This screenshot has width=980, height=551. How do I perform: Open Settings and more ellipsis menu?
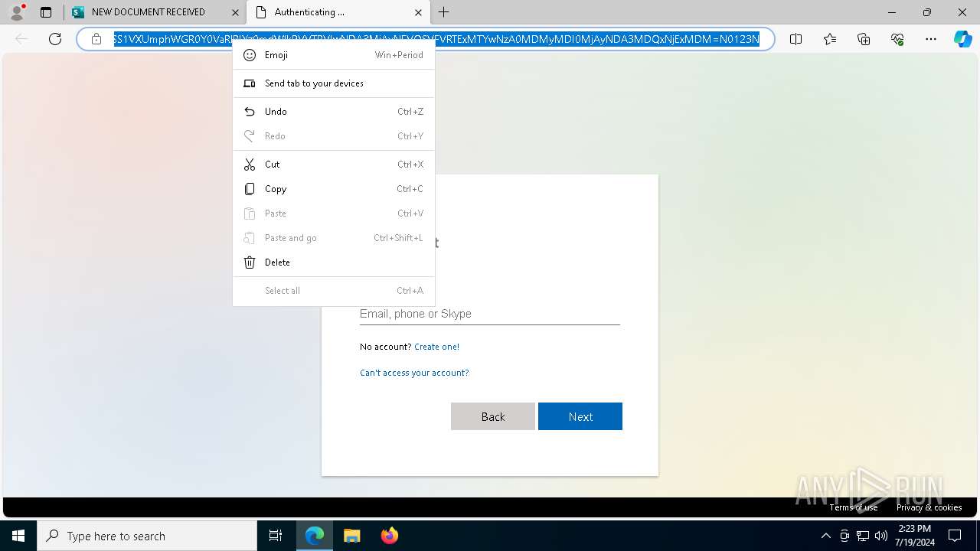pos(931,39)
